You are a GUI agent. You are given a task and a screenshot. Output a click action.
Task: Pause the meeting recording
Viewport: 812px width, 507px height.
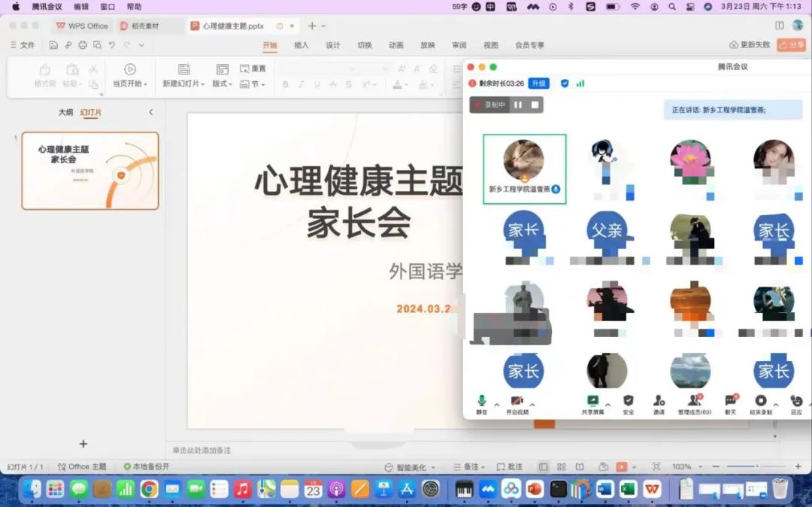518,105
